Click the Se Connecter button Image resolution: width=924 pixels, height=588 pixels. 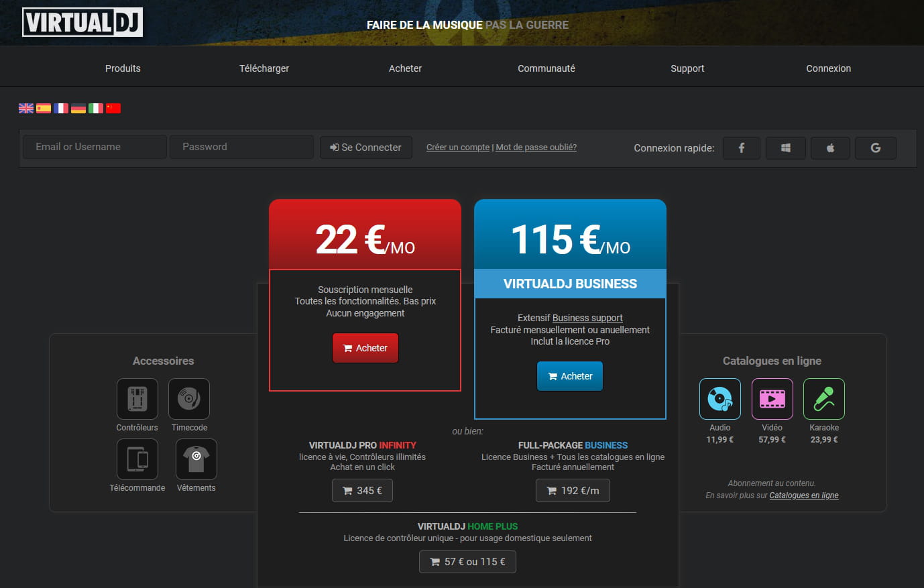(365, 148)
